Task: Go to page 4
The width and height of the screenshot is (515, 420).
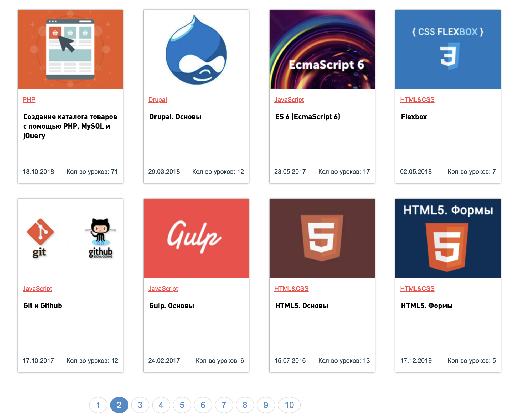Action: pos(161,405)
